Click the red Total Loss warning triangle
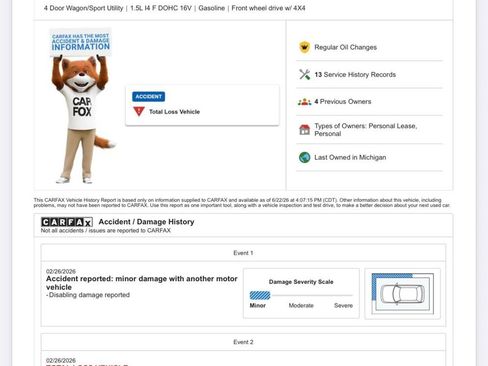 139,111
